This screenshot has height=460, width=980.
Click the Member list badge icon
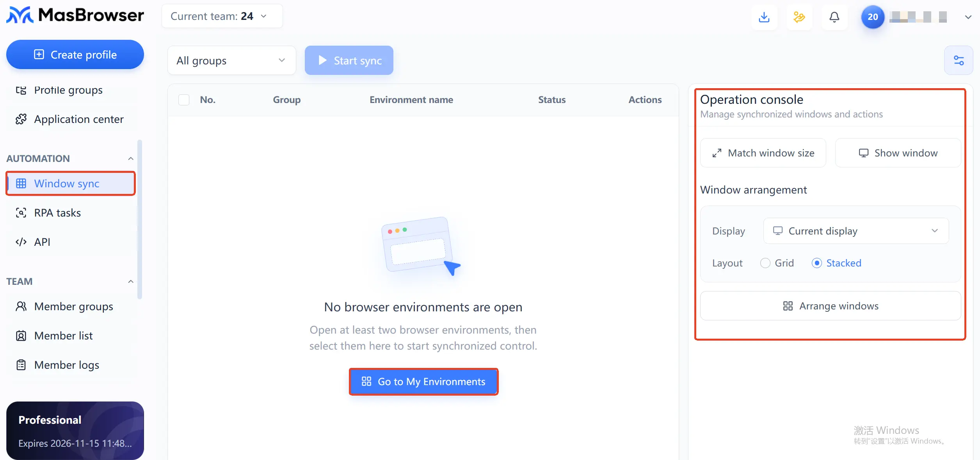coord(21,336)
